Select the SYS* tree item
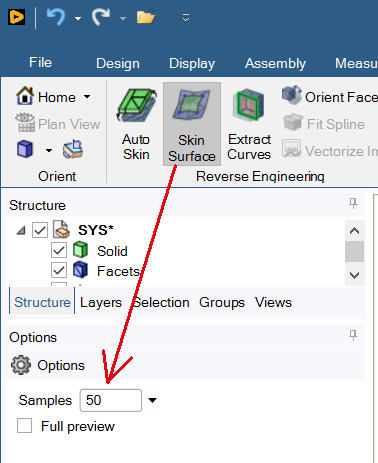Viewport: 378px width, 463px height. point(96,230)
